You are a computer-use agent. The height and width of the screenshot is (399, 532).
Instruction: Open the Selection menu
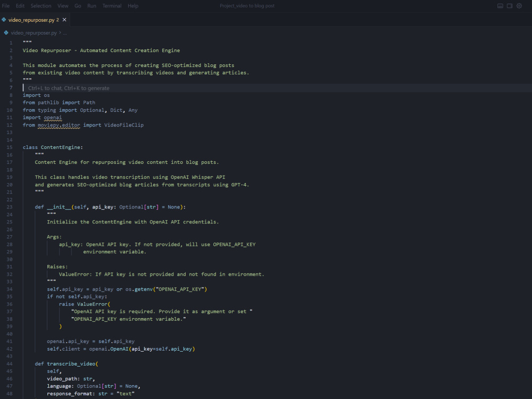click(41, 6)
